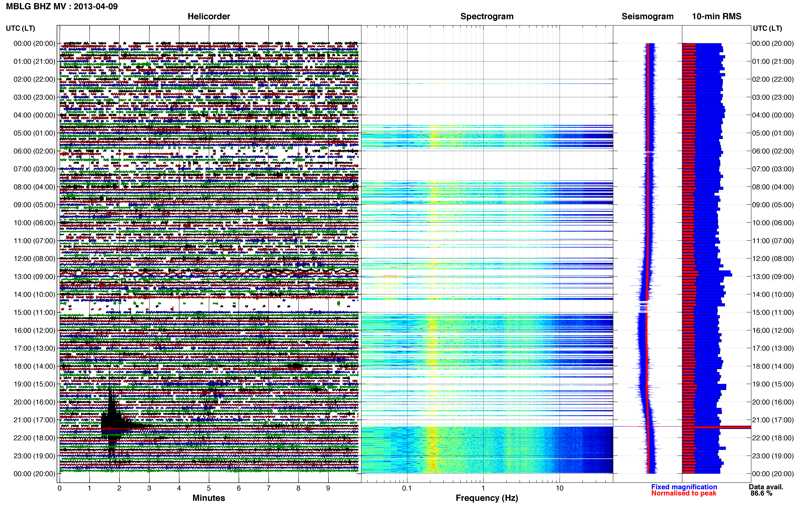Click the right '23:00 (19:00)' time label
This screenshot has width=812, height=508.
pyautogui.click(x=773, y=456)
